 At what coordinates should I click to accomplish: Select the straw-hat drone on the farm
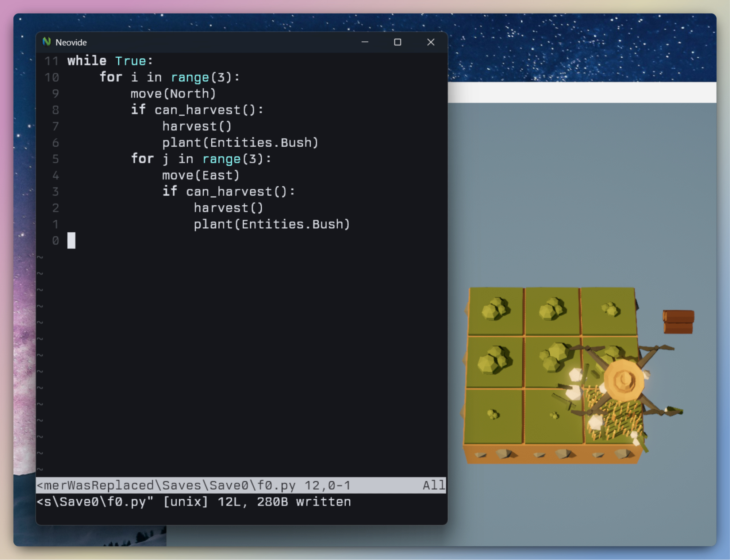623,380
